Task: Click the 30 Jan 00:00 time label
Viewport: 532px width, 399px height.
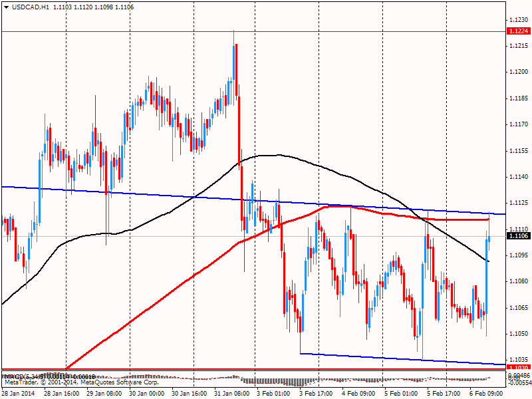Action: [x=147, y=394]
